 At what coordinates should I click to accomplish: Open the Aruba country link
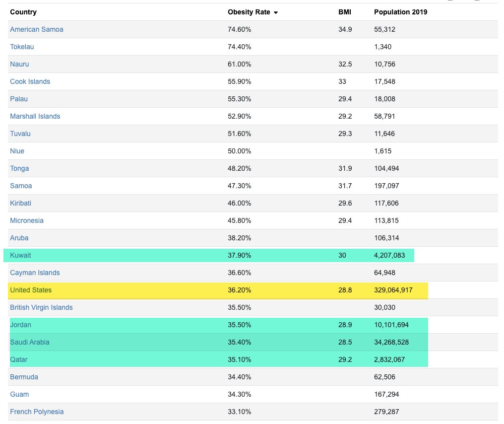(x=19, y=238)
